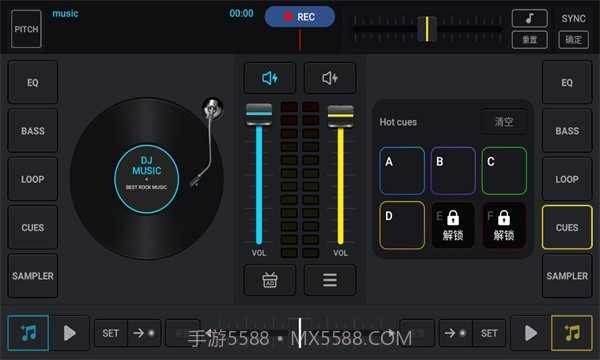Open the left deck EQ panel
This screenshot has width=600, height=360.
pos(33,83)
